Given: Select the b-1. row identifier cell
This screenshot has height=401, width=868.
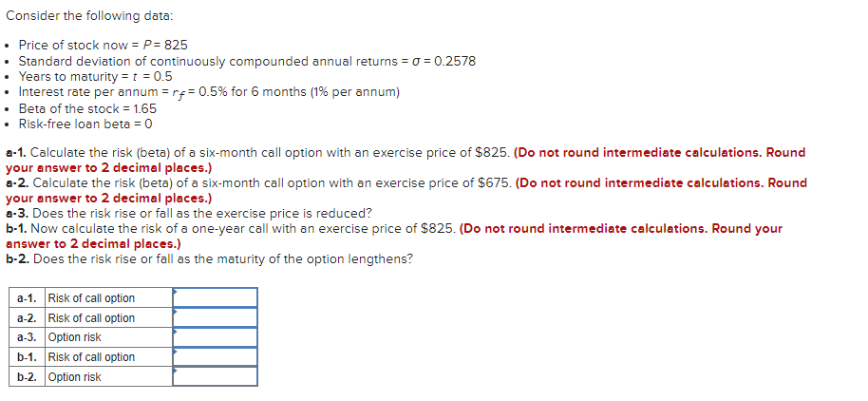Looking at the screenshot, I should (x=28, y=357).
